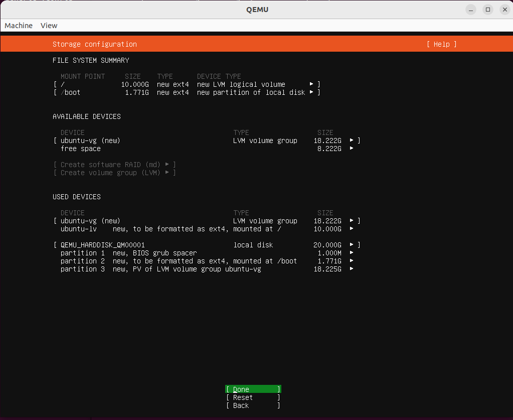Go back using the Back button
This screenshot has width=513, height=420.
(253, 405)
